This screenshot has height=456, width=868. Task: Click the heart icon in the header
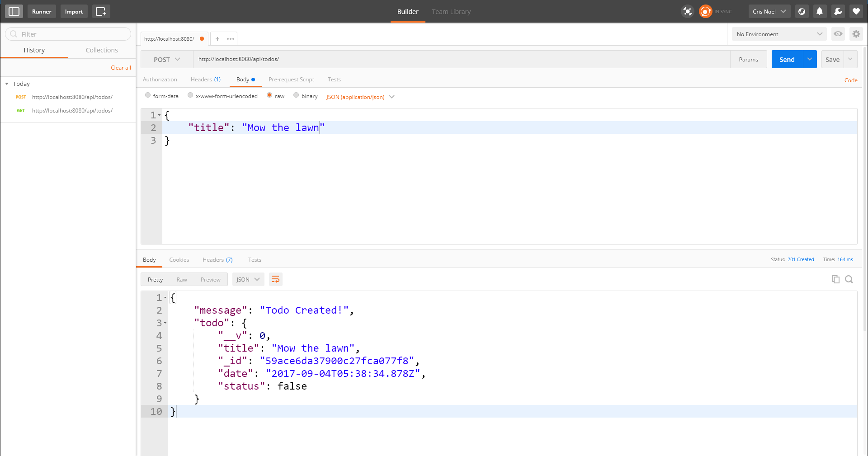[x=856, y=11]
